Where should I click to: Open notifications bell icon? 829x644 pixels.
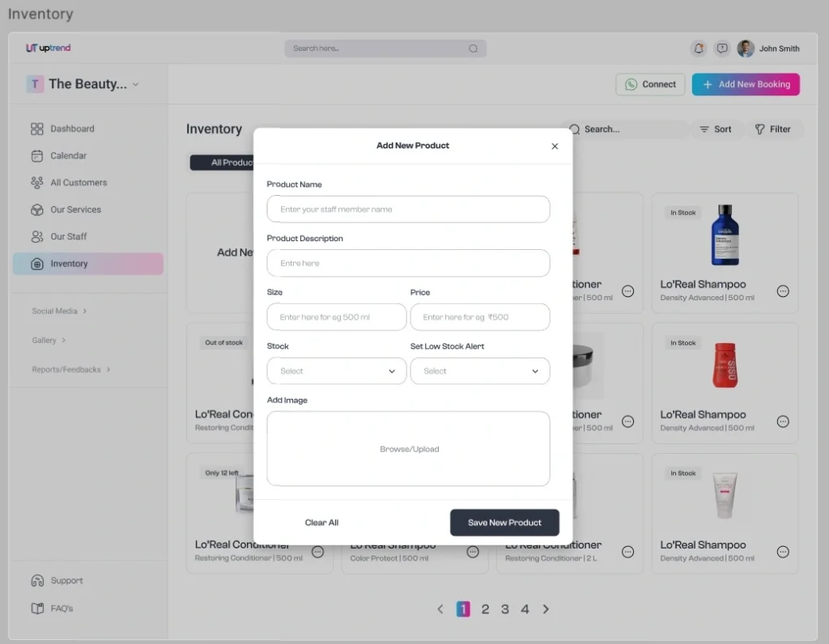[698, 49]
